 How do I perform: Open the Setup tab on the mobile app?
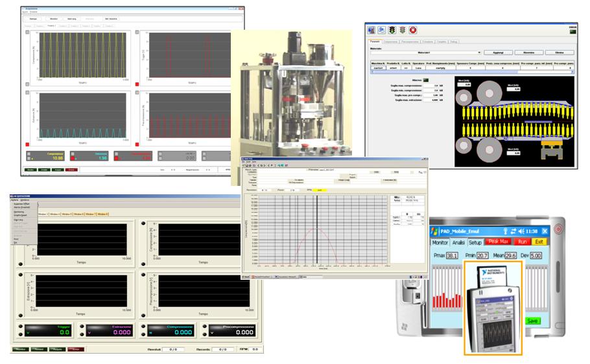pyautogui.click(x=475, y=242)
